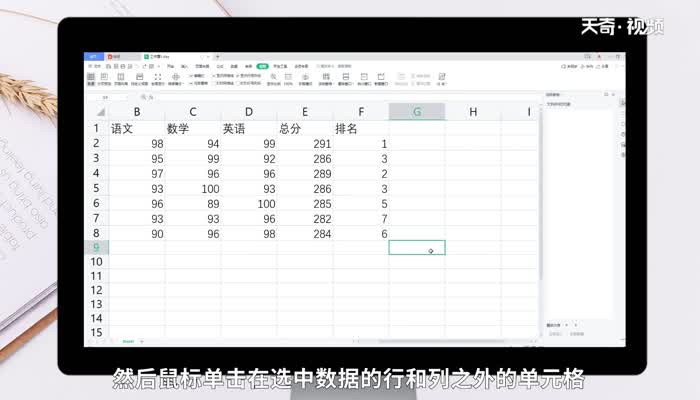This screenshot has height=400, width=700.
Task: Click the vertical scrollbar beside the grid
Action: pyautogui.click(x=540, y=196)
